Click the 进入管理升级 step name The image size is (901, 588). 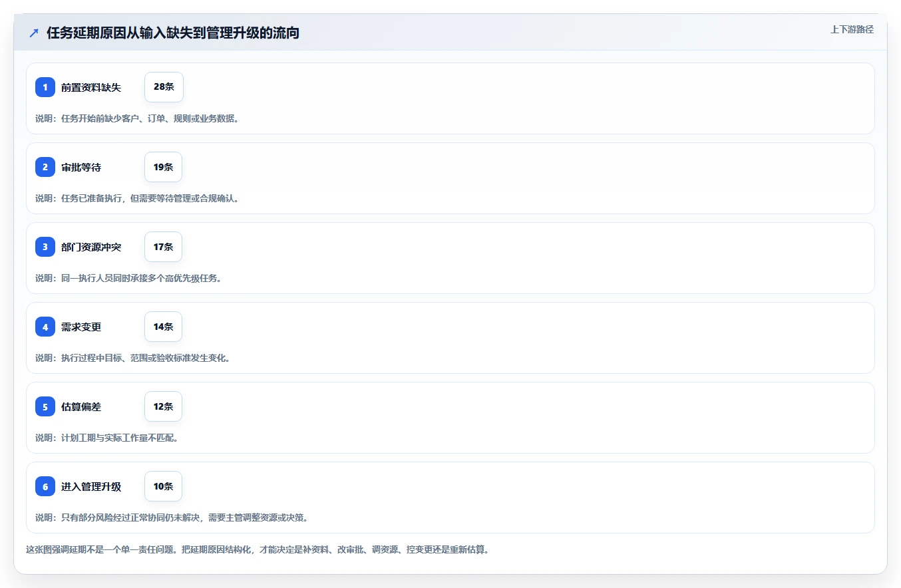click(91, 486)
